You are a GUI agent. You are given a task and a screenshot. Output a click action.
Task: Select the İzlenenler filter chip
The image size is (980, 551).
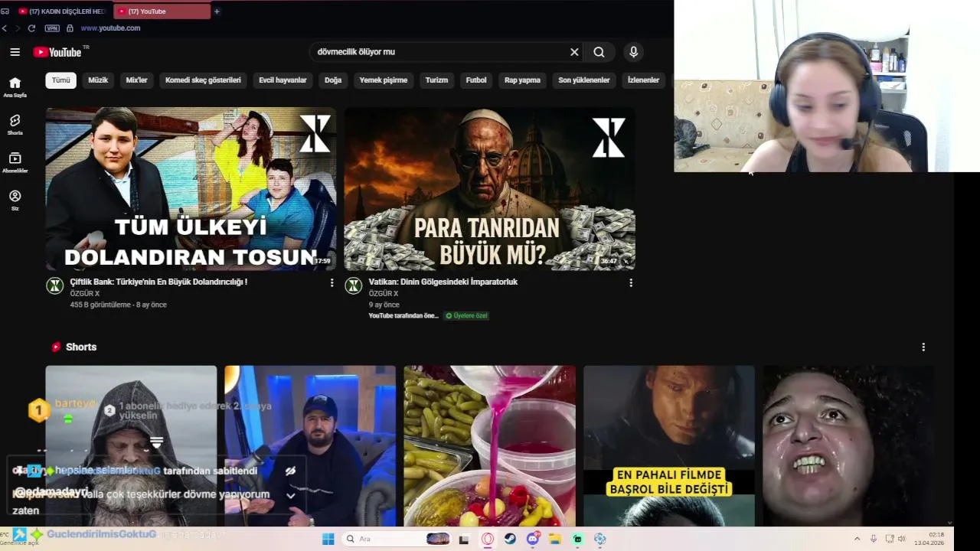point(643,80)
